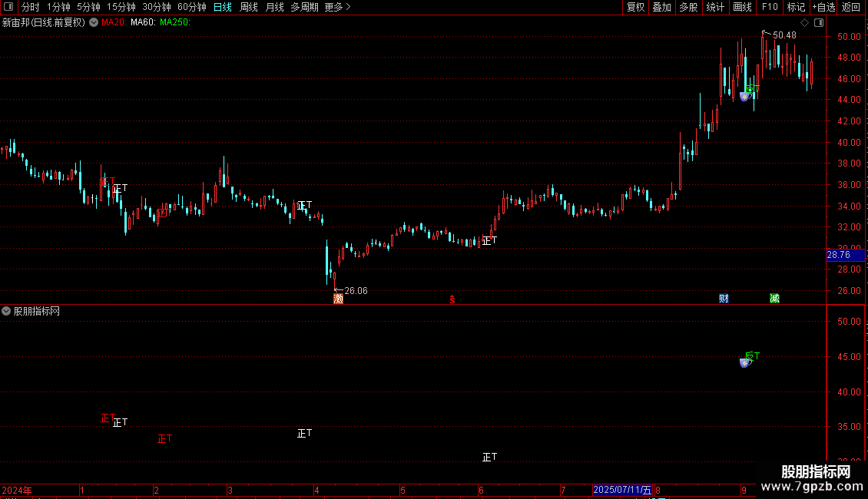This screenshot has width=868, height=499.
Task: Click the teacup signal icon in sub-chart
Action: coord(744,363)
